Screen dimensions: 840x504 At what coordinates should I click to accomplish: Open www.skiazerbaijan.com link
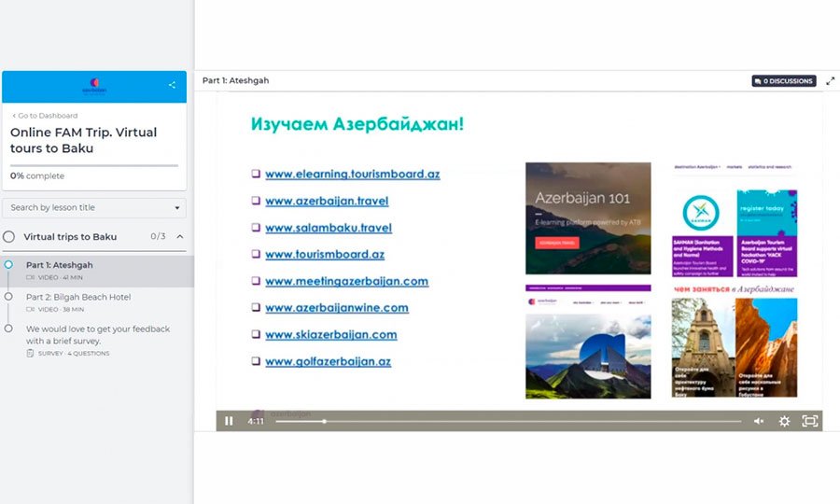[331, 335]
